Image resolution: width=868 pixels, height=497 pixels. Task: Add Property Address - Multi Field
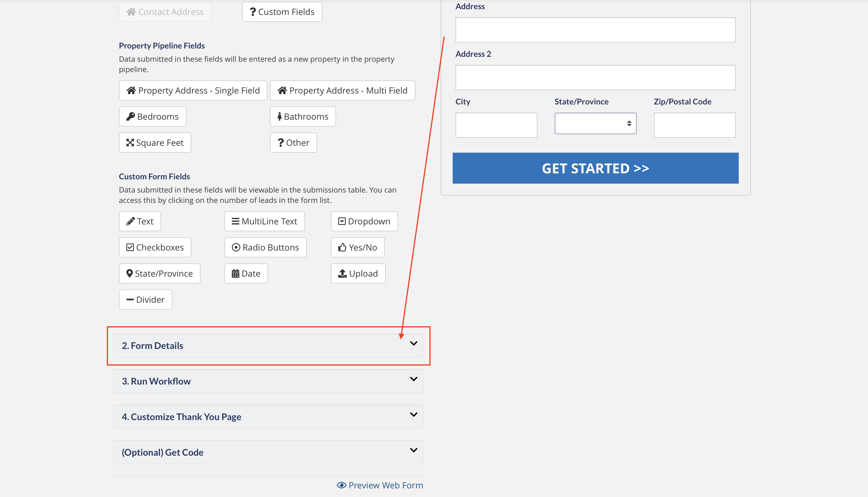[343, 90]
